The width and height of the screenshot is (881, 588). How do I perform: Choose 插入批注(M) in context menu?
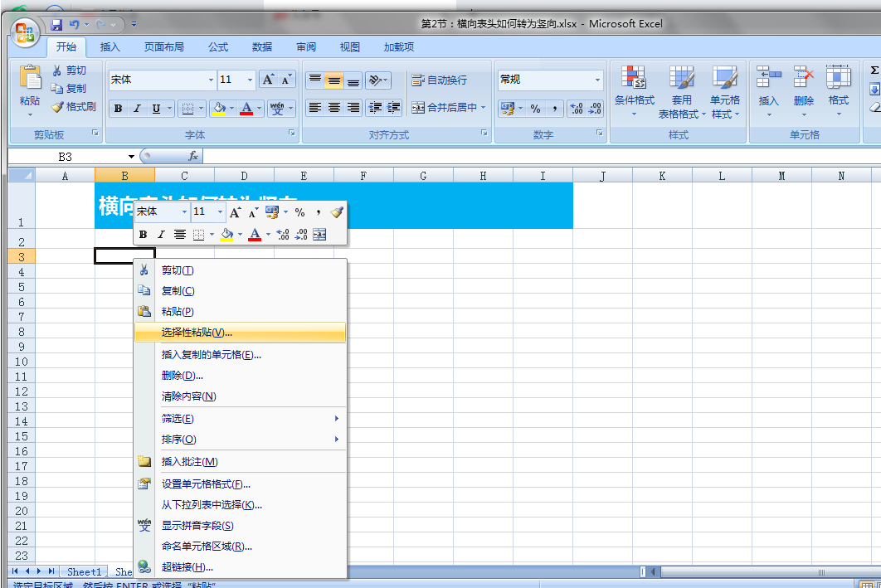coord(240,462)
